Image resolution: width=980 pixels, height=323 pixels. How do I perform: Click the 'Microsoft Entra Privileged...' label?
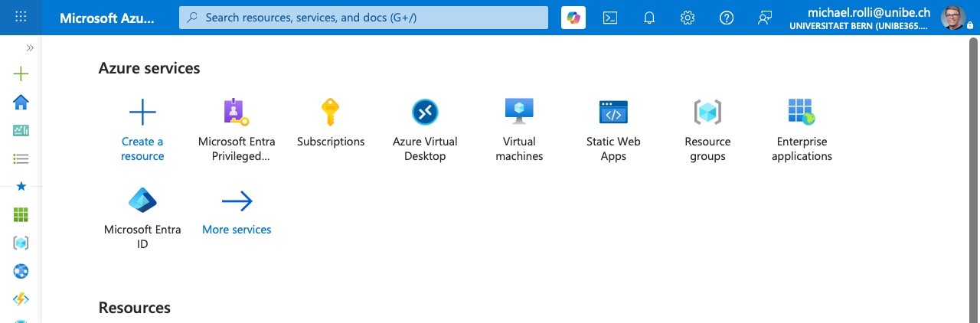237,148
